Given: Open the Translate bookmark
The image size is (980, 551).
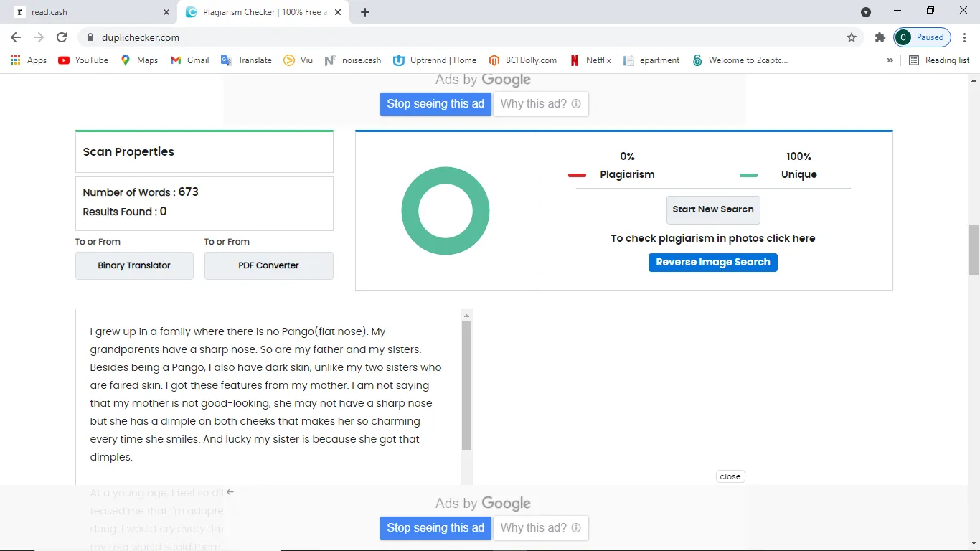Looking at the screenshot, I should tap(246, 60).
